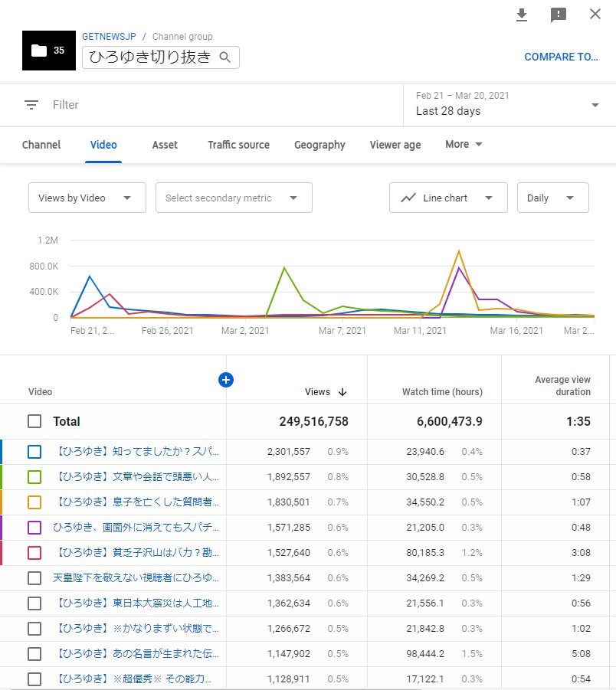The width and height of the screenshot is (616, 690).
Task: Click watch time value 98,444.2
Action: tap(425, 654)
